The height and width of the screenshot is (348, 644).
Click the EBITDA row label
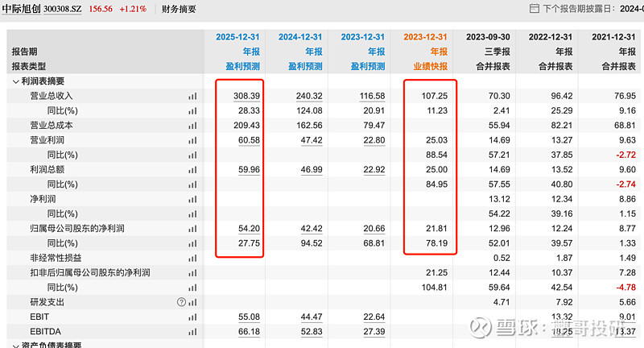pyautogui.click(x=46, y=332)
